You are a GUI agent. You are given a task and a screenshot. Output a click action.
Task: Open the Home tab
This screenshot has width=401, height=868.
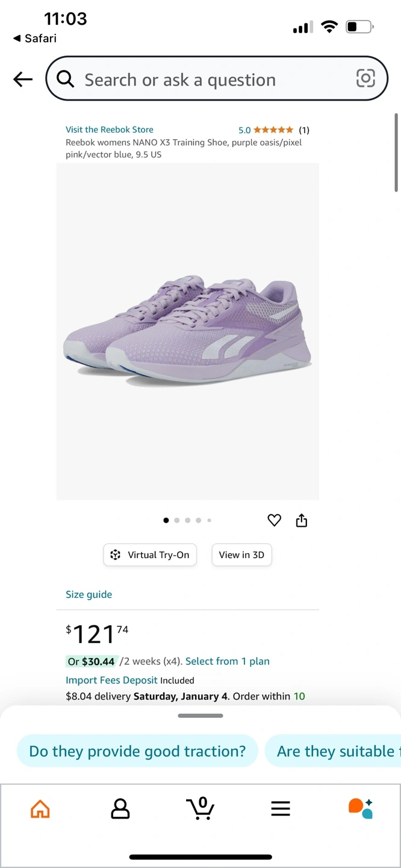click(x=40, y=808)
